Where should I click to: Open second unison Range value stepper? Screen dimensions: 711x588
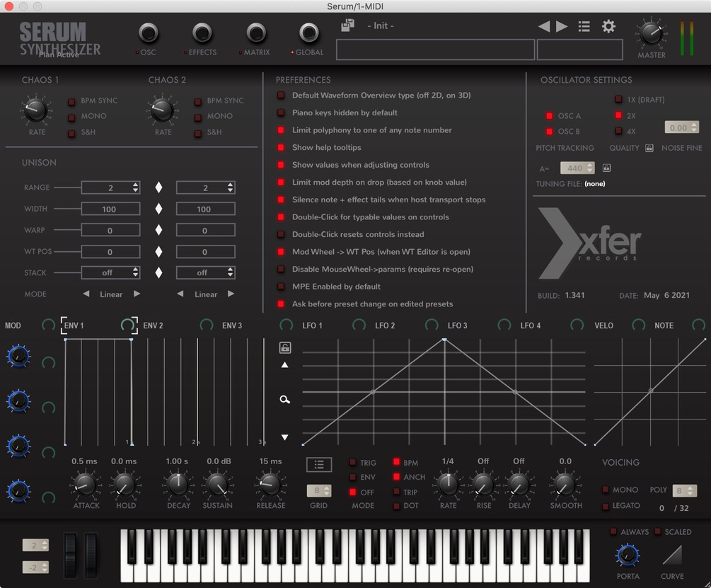(x=231, y=188)
